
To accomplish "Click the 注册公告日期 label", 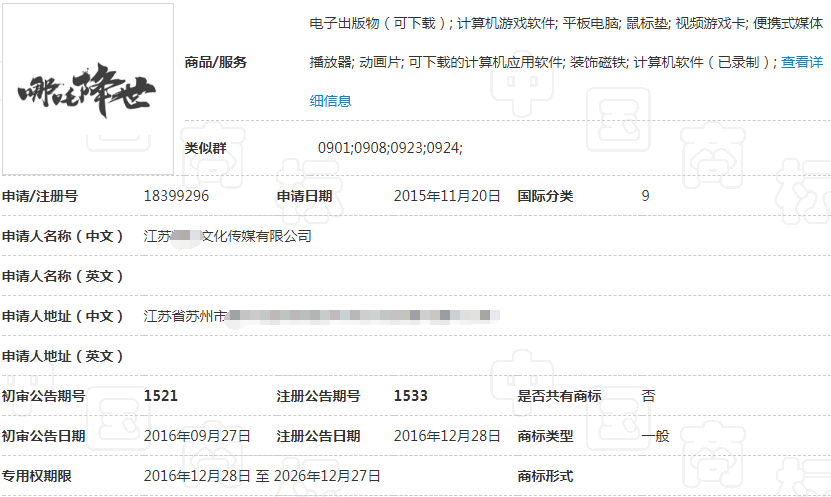I will click(319, 436).
